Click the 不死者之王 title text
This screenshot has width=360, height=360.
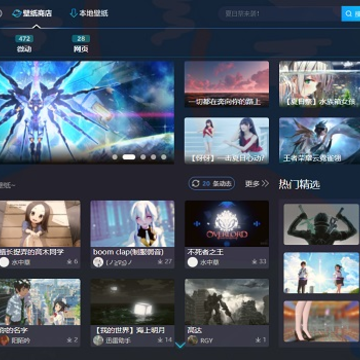coord(205,252)
